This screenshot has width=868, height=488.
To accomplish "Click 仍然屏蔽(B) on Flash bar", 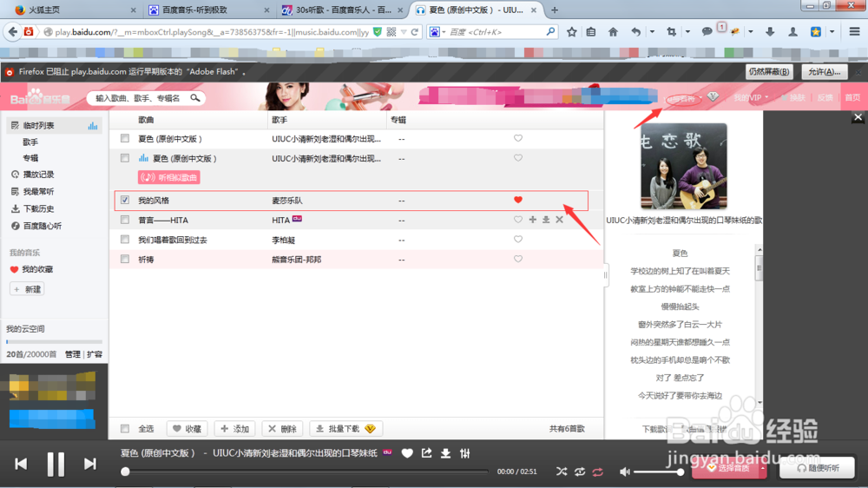I will pos(769,72).
